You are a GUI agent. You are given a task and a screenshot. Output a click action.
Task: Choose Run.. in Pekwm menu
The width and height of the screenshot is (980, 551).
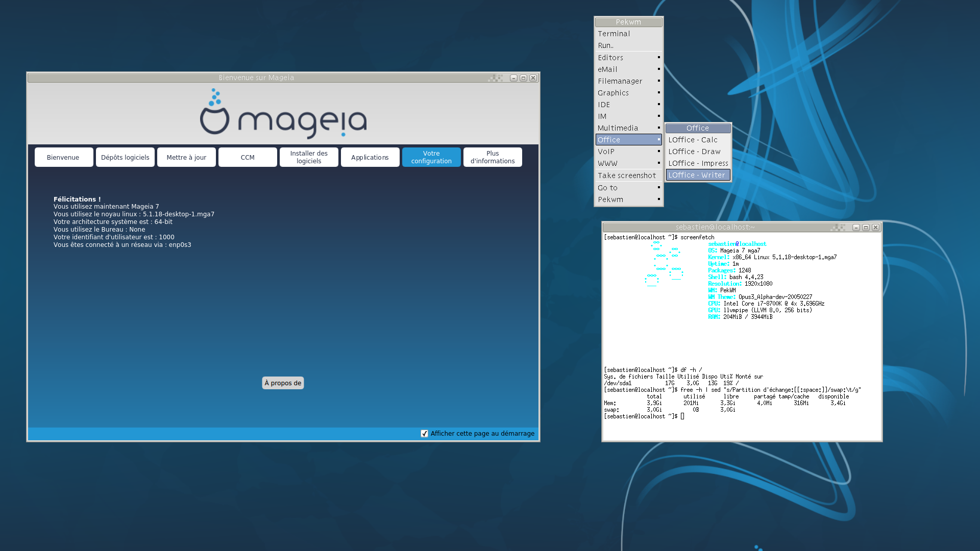(x=629, y=45)
